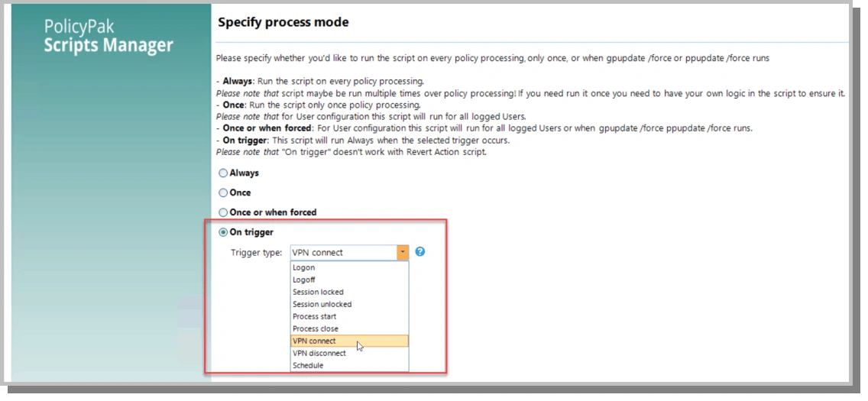
Task: Choose Logoff from trigger list
Action: pos(349,280)
